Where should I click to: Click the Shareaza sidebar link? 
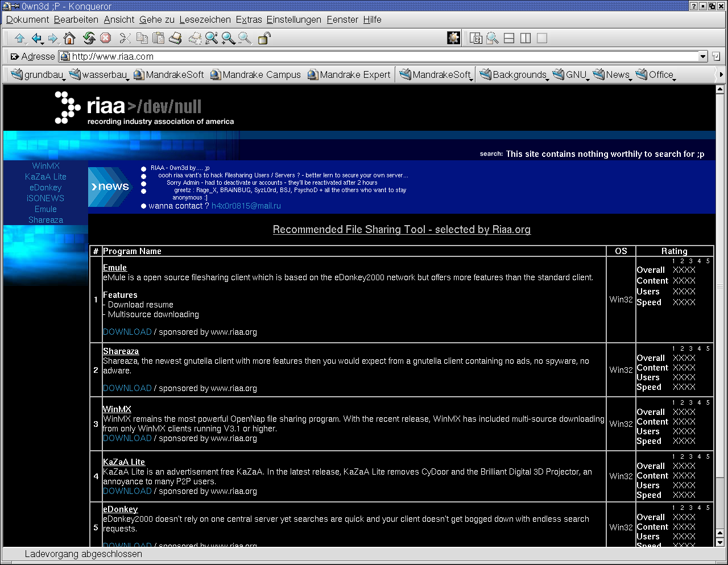pos(45,220)
